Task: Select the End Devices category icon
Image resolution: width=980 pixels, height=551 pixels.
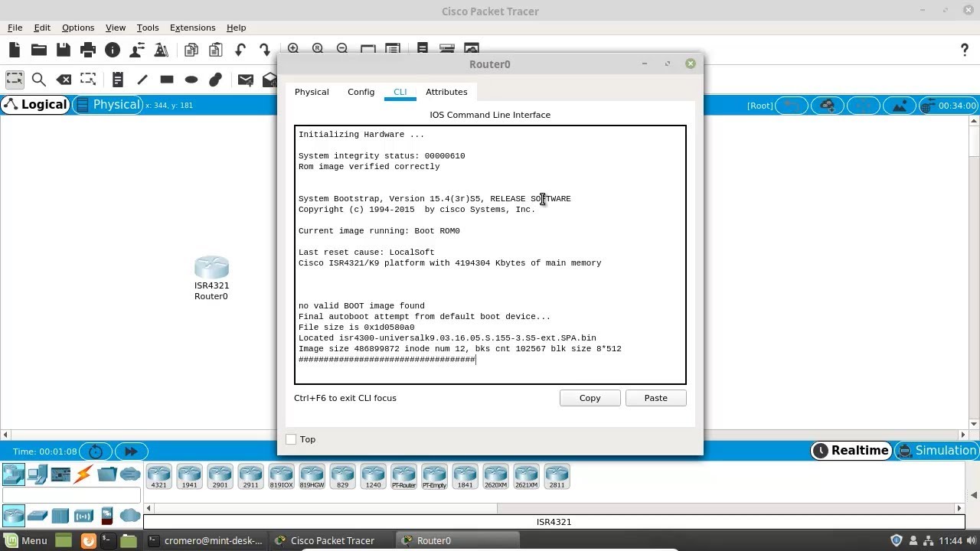Action: pos(37,474)
